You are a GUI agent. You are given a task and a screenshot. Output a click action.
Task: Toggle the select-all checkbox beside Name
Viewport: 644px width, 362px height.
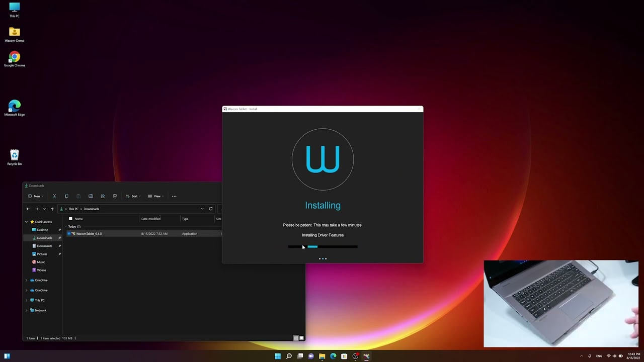[x=70, y=219]
